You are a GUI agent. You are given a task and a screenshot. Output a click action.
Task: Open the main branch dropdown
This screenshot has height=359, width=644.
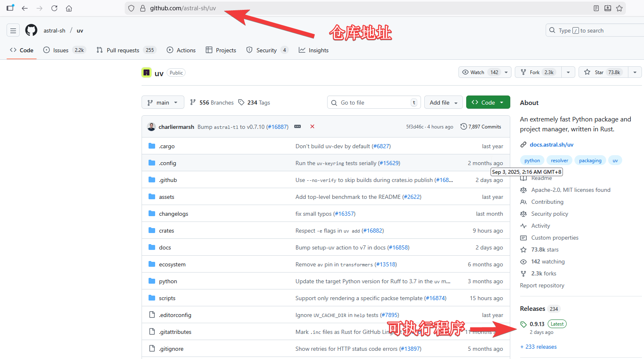163,103
